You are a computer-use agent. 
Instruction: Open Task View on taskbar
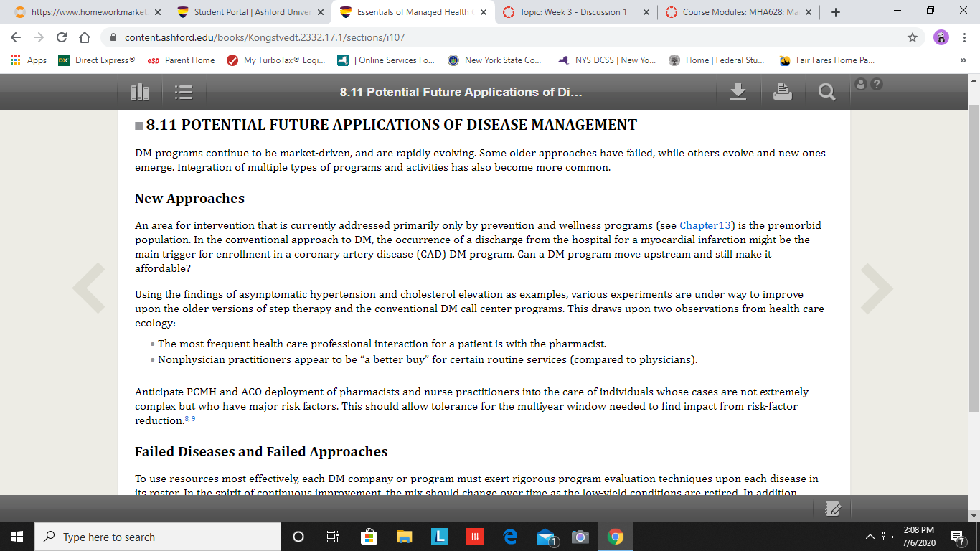333,537
